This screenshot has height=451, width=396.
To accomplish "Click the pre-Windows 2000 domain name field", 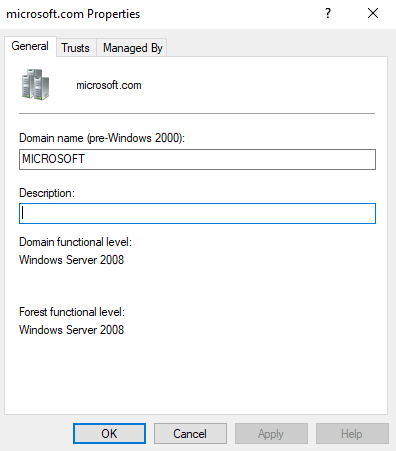I will (197, 159).
